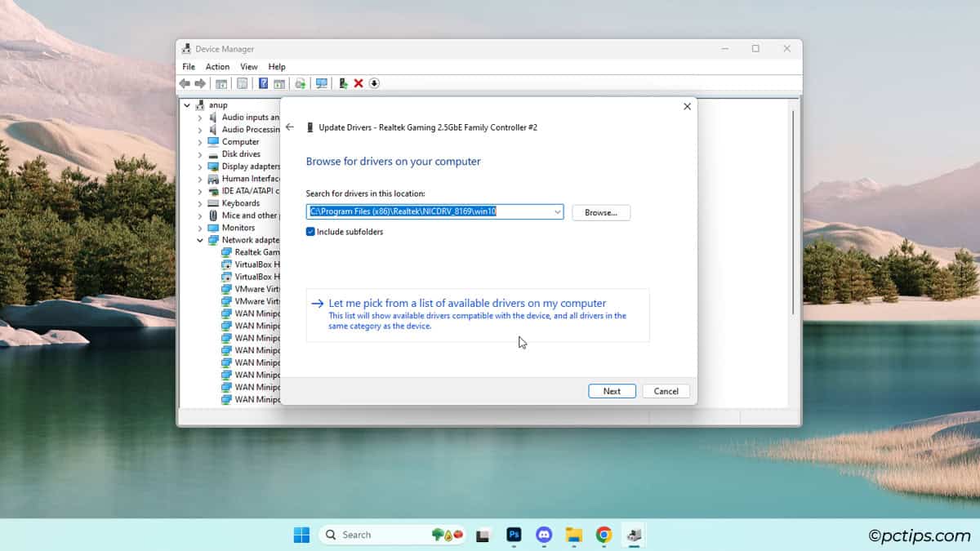Click the Disk drives device icon
This screenshot has height=551, width=980.
213,154
